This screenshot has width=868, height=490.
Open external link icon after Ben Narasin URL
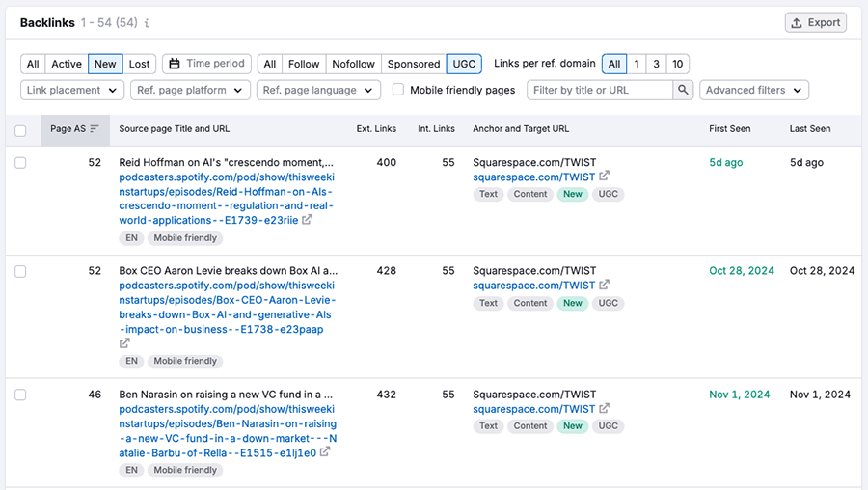click(x=325, y=451)
